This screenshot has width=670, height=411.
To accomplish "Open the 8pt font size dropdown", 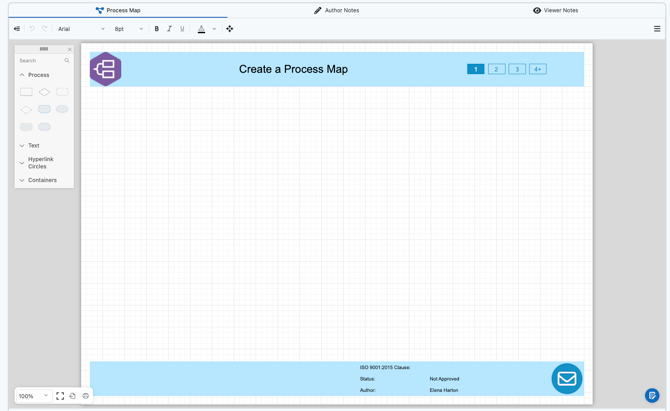I will click(129, 29).
